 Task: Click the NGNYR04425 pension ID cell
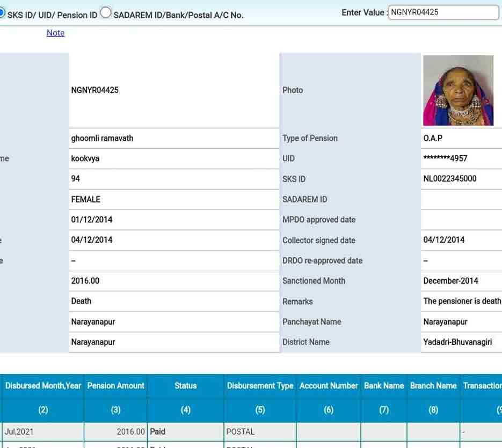coord(95,90)
